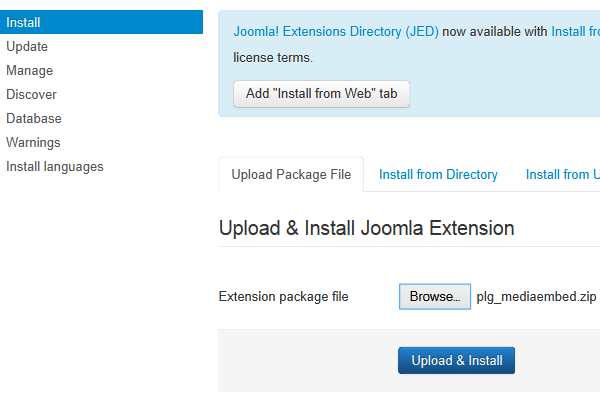The width and height of the screenshot is (600, 416).
Task: Click the "Extension package file" field label
Action: (x=283, y=297)
